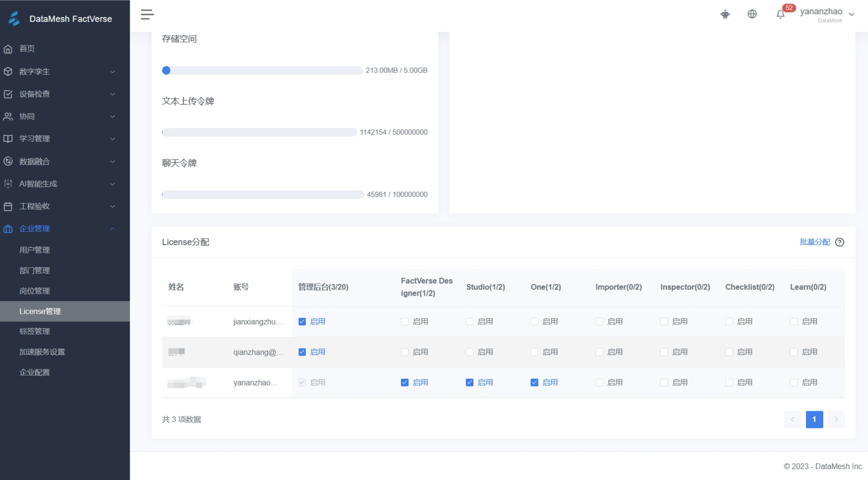Viewport: 868px width, 480px height.
Task: Click the 数据融合 icon
Action: click(8, 162)
